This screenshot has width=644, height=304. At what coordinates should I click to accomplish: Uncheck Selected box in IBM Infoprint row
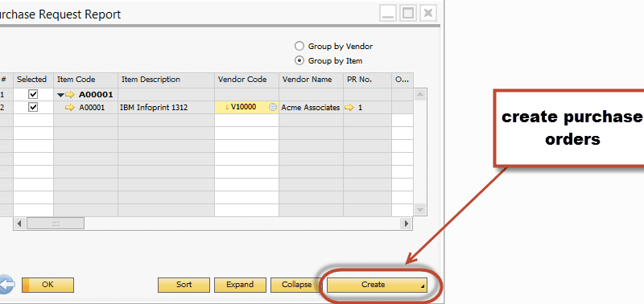pos(33,107)
